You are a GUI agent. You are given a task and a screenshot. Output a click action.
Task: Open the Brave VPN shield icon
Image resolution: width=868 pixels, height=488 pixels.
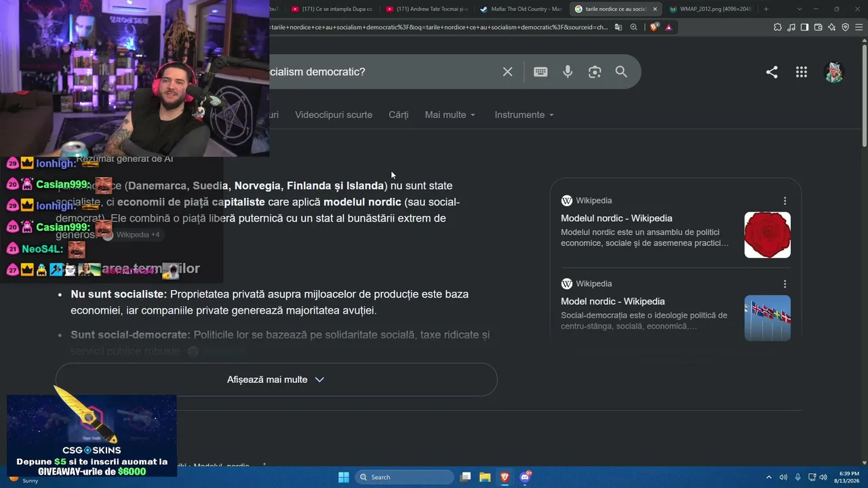(x=846, y=27)
